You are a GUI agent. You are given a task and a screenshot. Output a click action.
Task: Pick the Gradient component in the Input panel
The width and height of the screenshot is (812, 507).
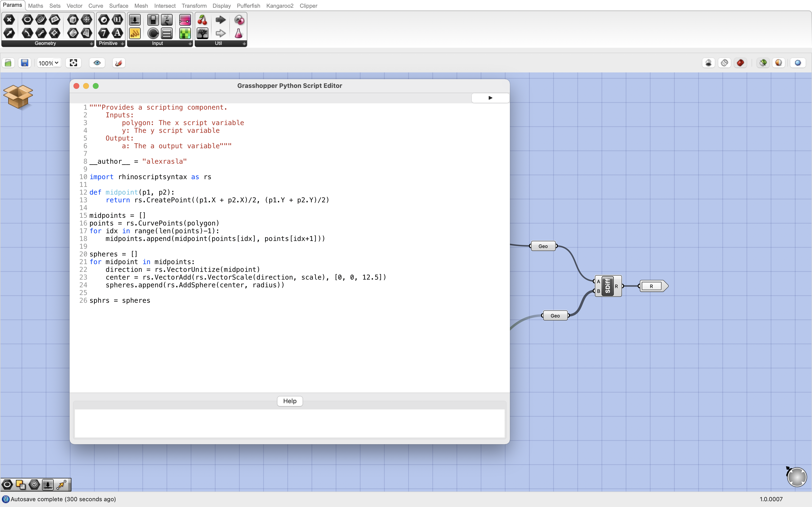[185, 20]
